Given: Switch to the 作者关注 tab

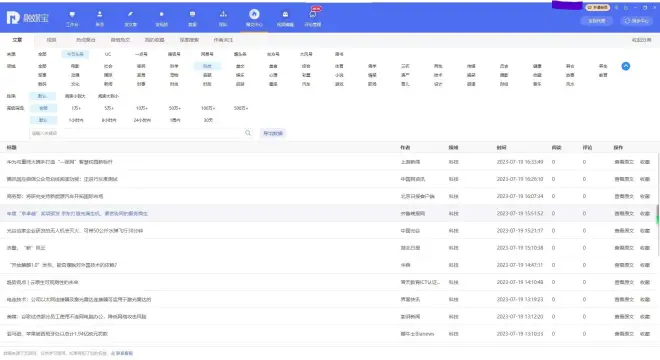Looking at the screenshot, I should click(x=223, y=40).
